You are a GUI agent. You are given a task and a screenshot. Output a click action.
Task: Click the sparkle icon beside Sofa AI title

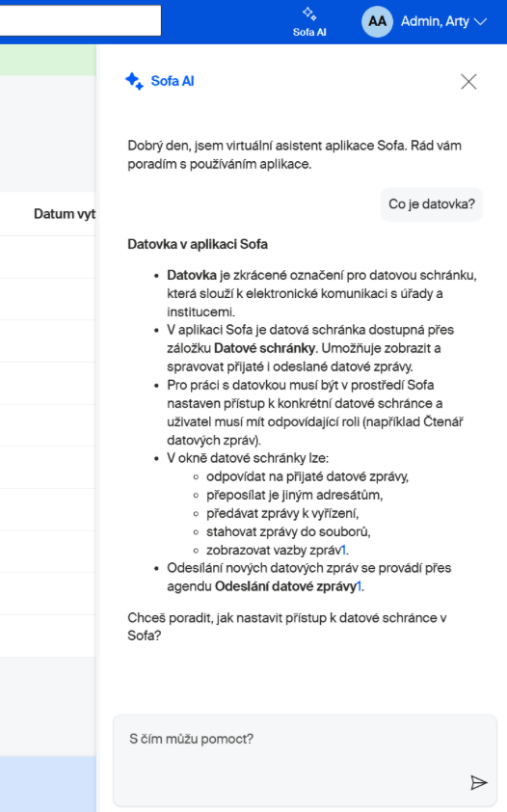135,81
